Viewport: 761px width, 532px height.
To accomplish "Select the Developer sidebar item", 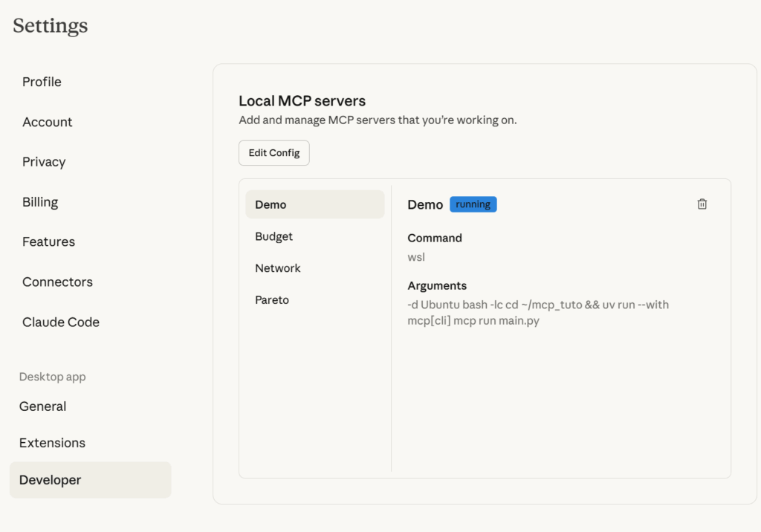I will (51, 480).
